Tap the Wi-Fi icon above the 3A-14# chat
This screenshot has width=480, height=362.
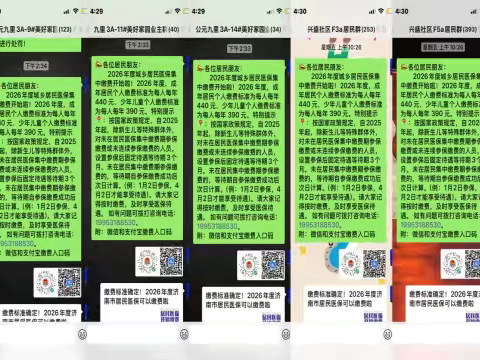(x=279, y=11)
